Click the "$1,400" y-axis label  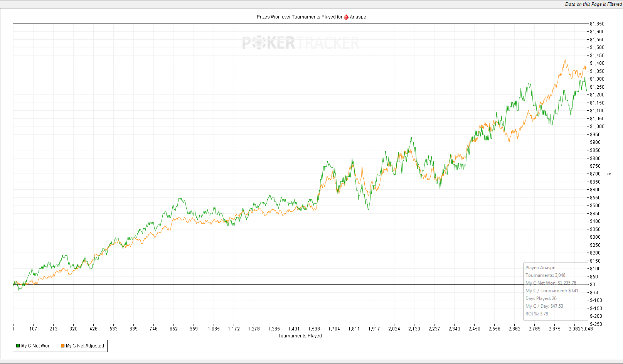[x=597, y=63]
